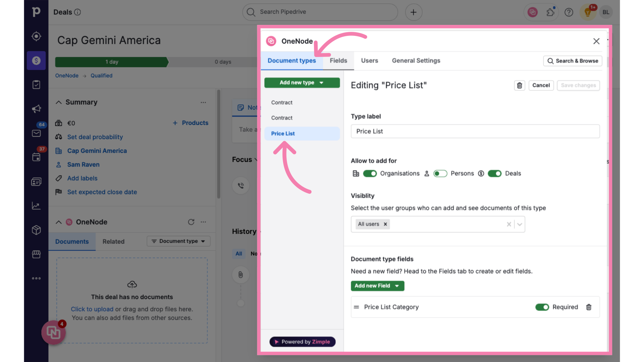Open Projects clipboard icon in sidebar
The height and width of the screenshot is (362, 644).
36,85
